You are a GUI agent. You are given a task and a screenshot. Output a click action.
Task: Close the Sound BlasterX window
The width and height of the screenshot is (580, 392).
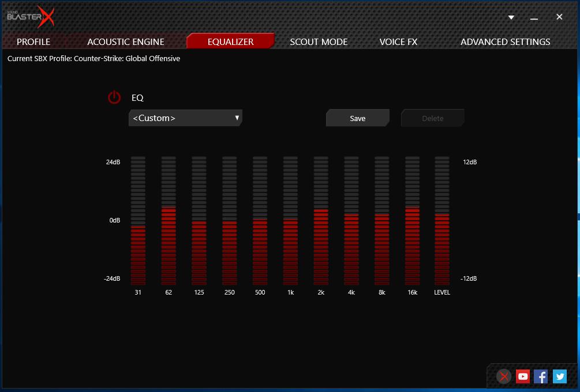pyautogui.click(x=559, y=17)
